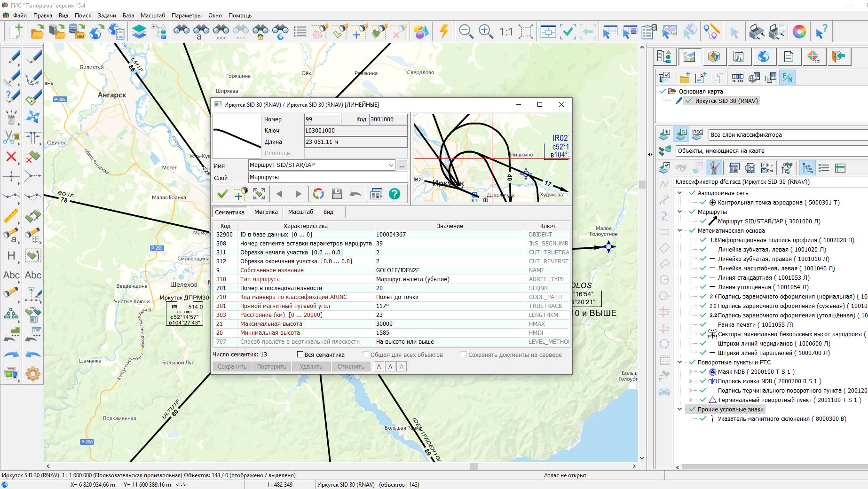The image size is (868, 489).
Task: Click the zoom in magnifier icon
Action: (485, 32)
